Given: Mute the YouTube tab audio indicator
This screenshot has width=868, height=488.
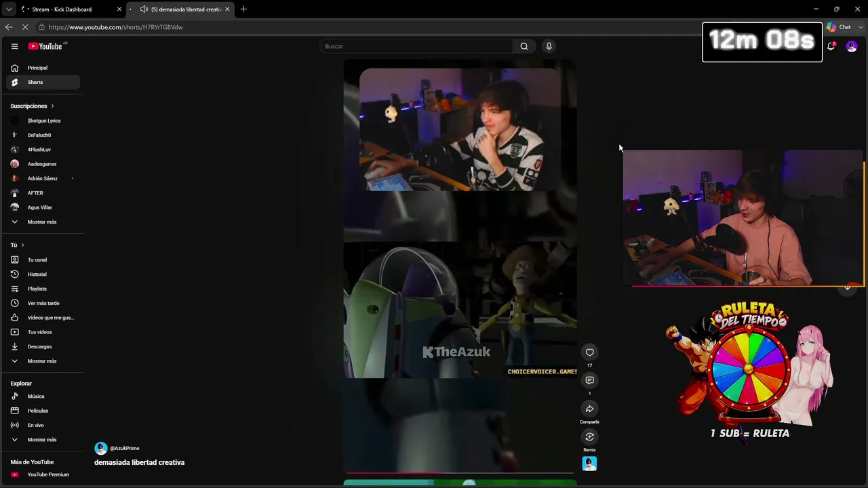Looking at the screenshot, I should pyautogui.click(x=144, y=9).
